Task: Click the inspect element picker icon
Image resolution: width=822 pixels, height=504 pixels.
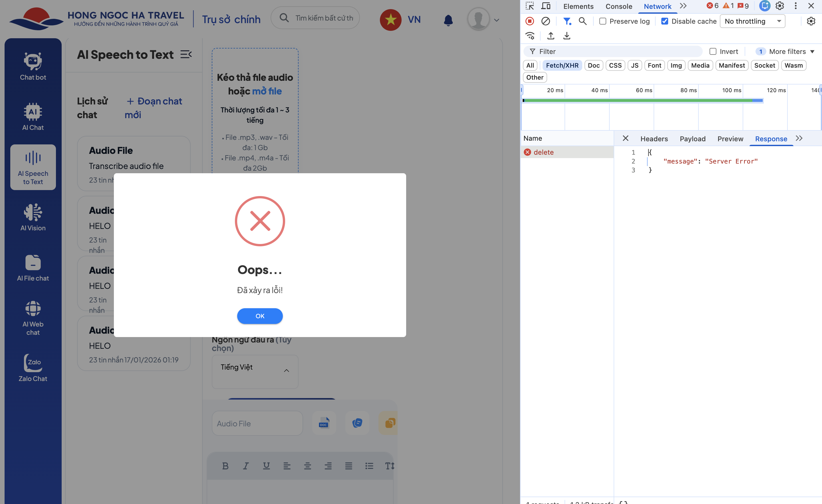Action: click(530, 6)
